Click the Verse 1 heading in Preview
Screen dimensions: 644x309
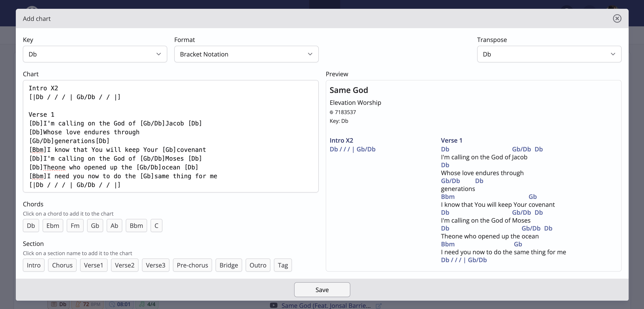coord(452,140)
